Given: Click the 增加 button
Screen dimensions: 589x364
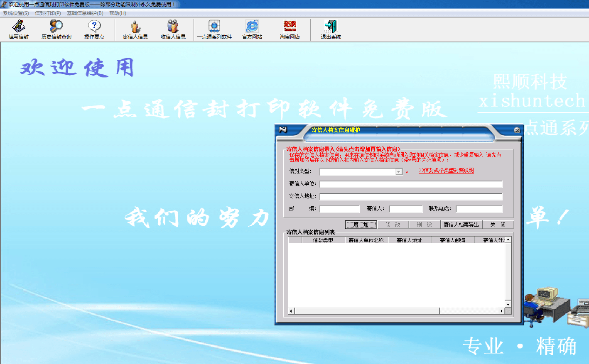Looking at the screenshot, I should pos(361,225).
